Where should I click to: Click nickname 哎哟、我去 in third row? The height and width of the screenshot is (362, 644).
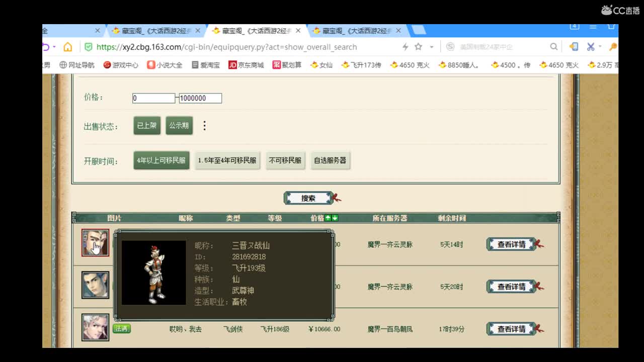186,329
